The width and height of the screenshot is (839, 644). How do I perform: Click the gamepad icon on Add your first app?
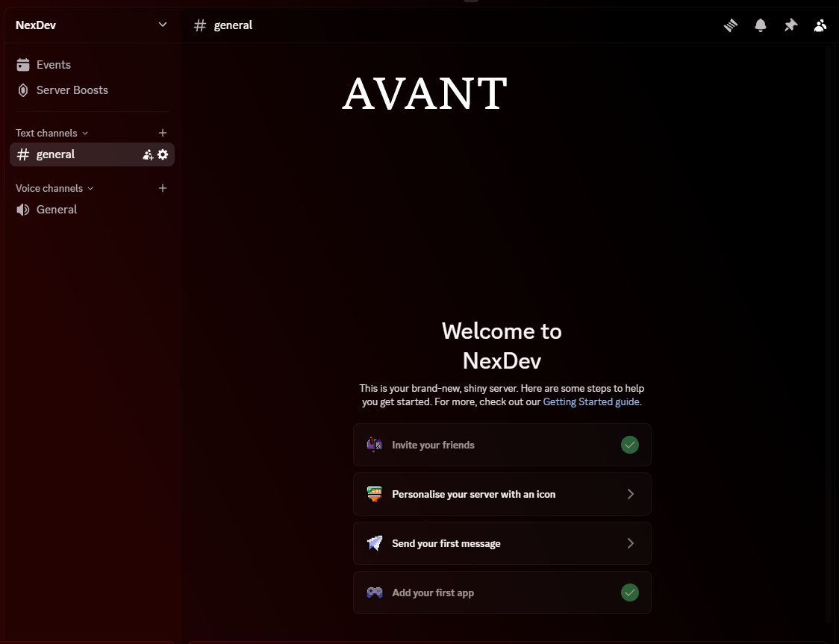coord(375,592)
